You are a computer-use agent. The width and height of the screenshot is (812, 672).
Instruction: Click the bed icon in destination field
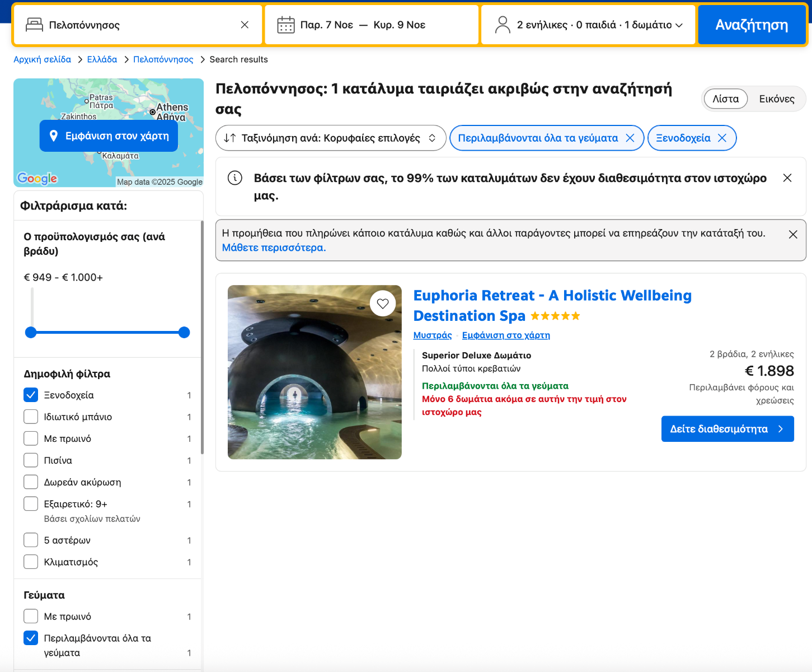pos(35,25)
